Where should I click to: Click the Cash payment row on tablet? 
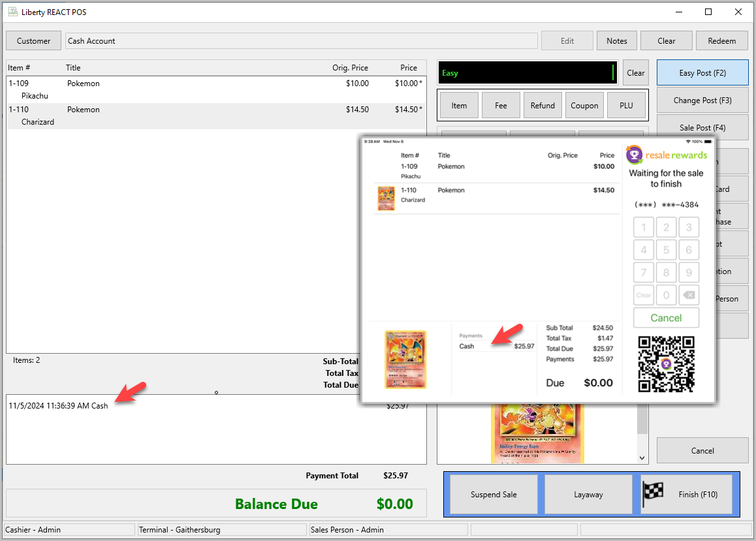coord(497,347)
